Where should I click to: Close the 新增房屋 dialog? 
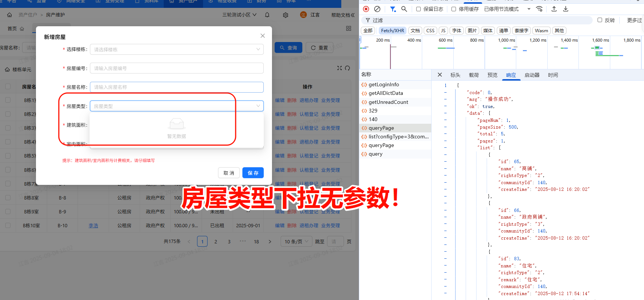click(263, 36)
